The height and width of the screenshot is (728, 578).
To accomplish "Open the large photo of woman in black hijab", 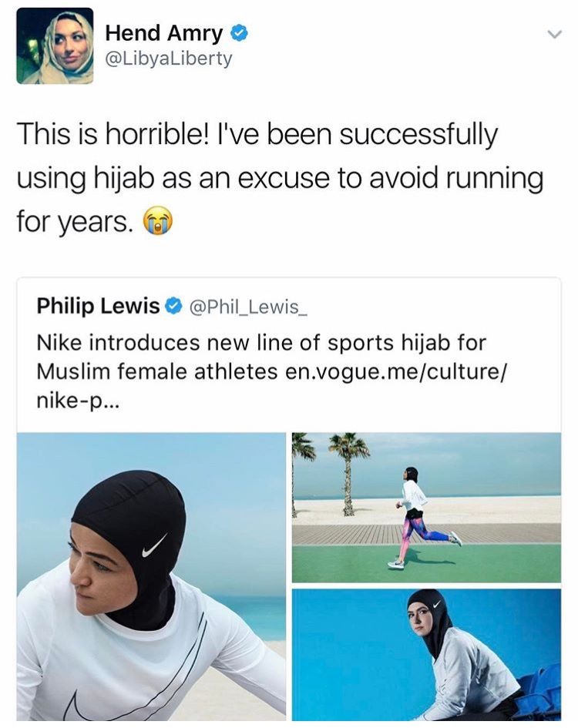I will click(152, 576).
